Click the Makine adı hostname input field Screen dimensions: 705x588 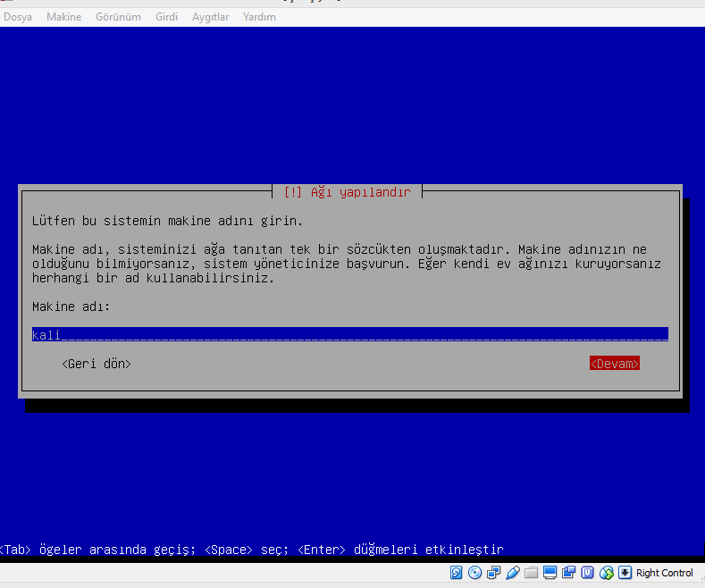pos(349,334)
